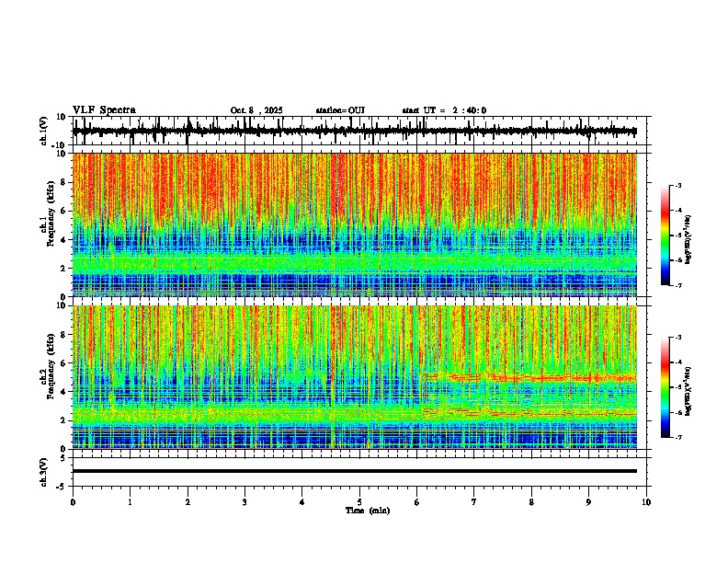Click the ch.1 spectrogram "4" kHz tick label
The width and height of the screenshot is (728, 563).
click(63, 240)
